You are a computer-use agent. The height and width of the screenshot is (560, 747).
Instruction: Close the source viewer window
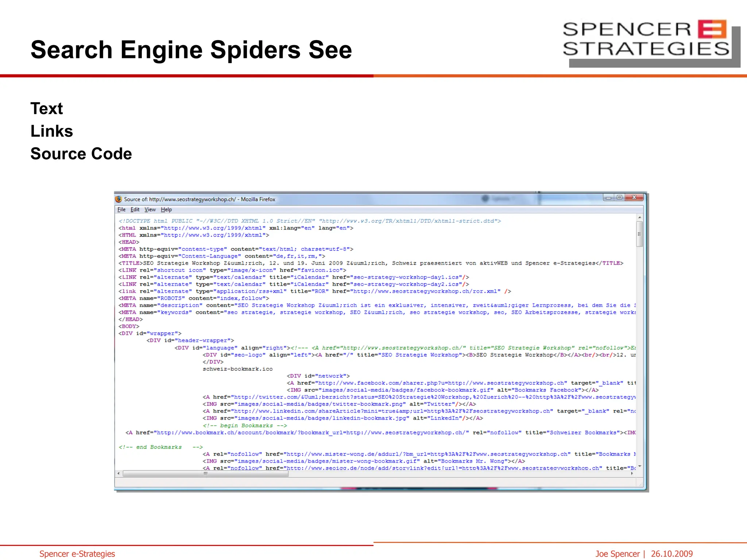634,198
